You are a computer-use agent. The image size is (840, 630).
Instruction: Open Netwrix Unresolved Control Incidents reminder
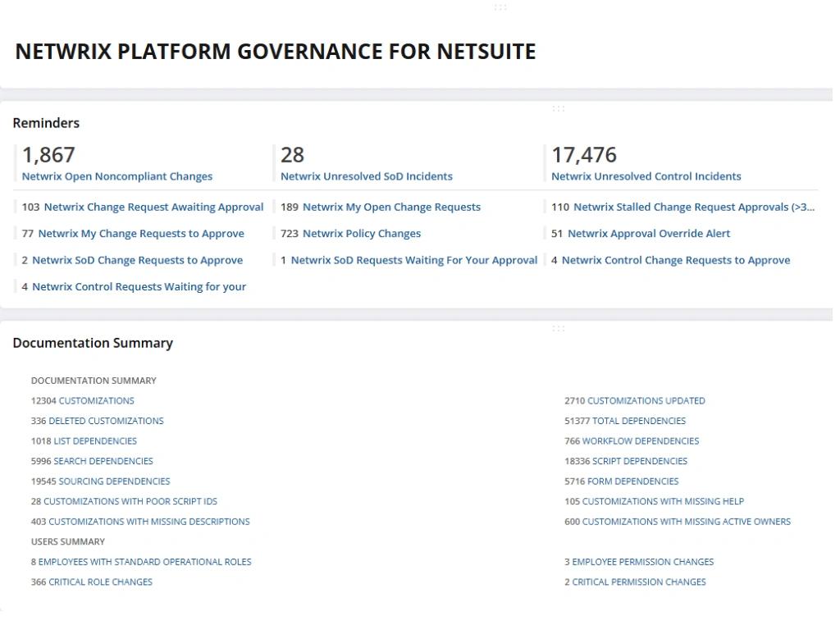[x=646, y=176]
